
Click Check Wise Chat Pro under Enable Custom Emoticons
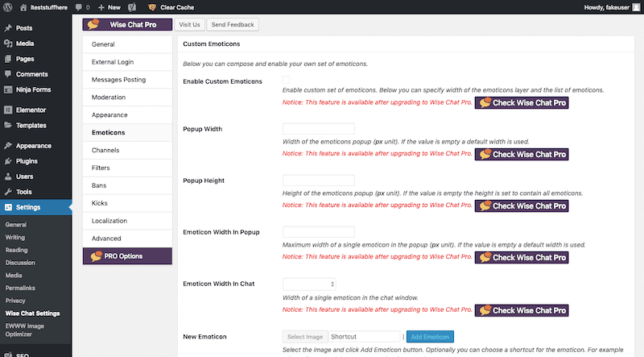click(x=522, y=103)
